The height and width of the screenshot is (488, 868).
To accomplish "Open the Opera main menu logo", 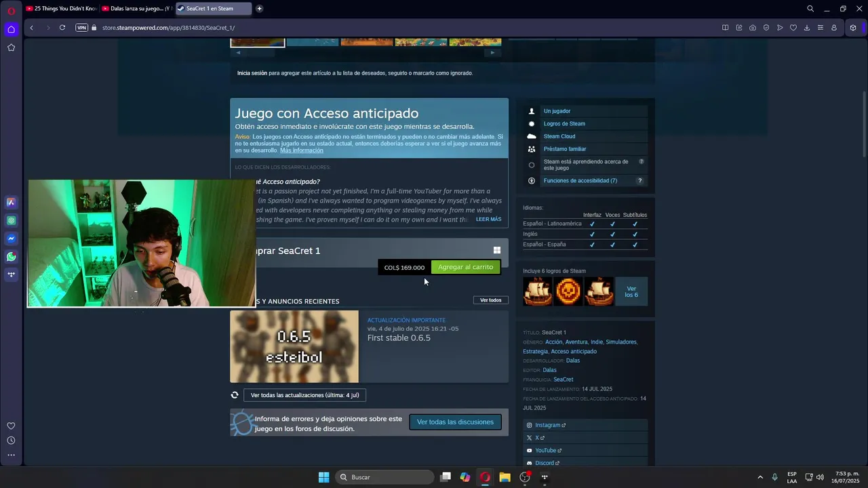I will pyautogui.click(x=11, y=9).
